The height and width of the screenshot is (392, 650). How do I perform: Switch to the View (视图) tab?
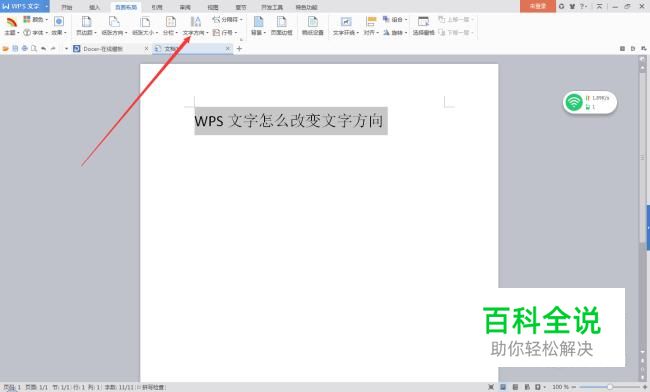(x=213, y=7)
